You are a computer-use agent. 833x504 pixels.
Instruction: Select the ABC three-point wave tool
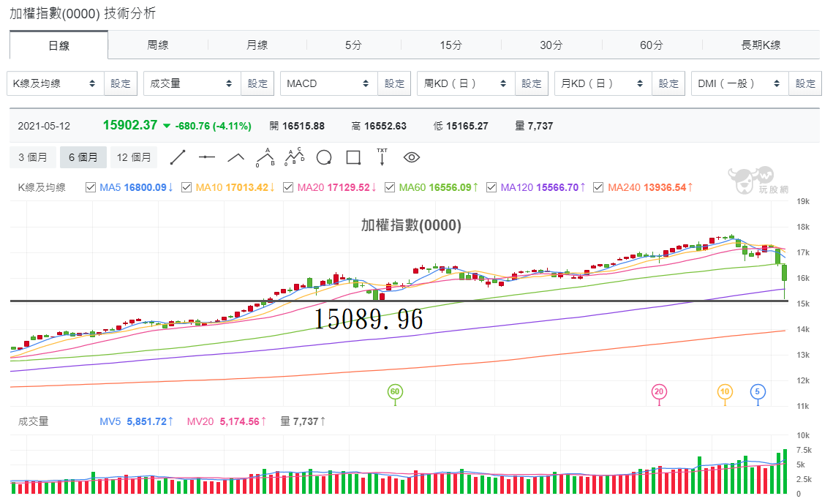pos(265,157)
